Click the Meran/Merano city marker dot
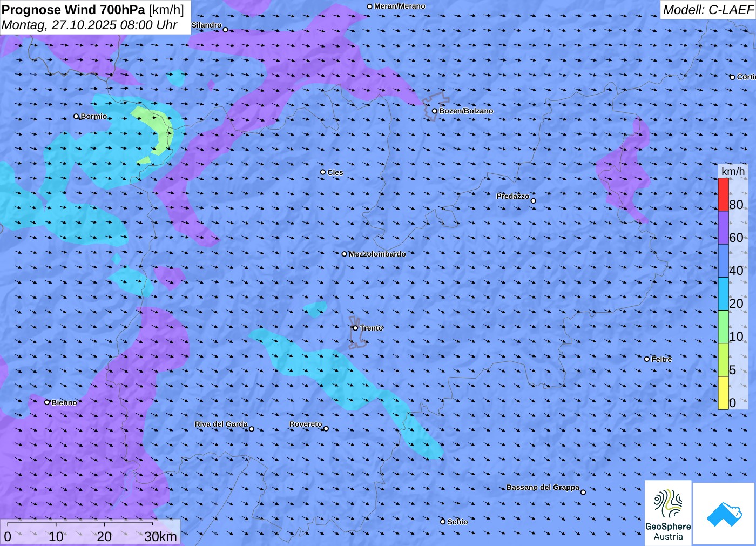 (370, 6)
